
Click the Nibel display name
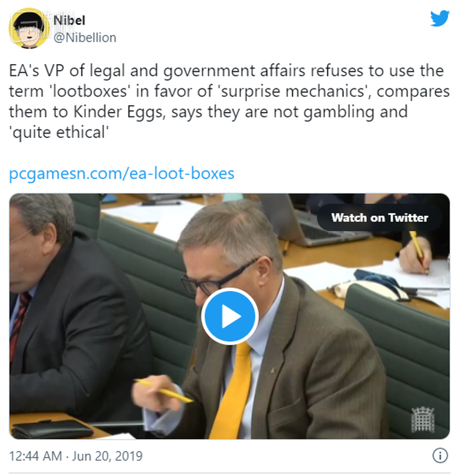[69, 21]
